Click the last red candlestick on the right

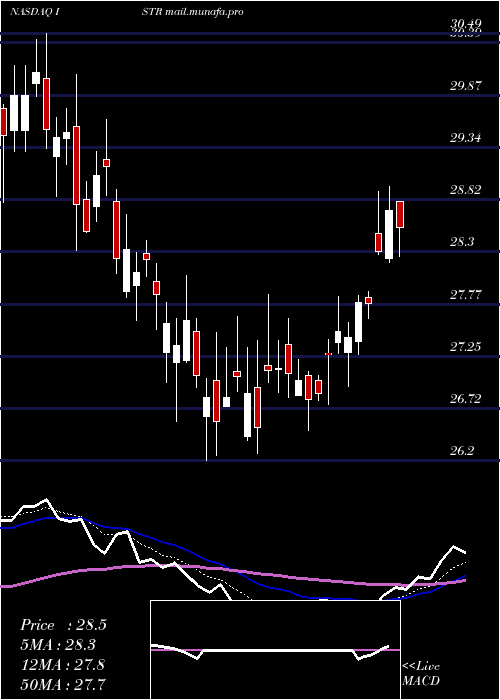tap(400, 214)
